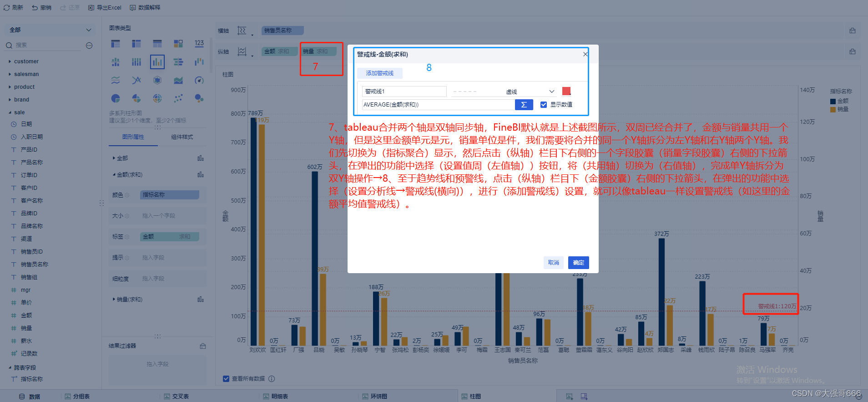Collapse the 金额(求和) attributes section
Screen dimensions: 868x402
click(114, 175)
